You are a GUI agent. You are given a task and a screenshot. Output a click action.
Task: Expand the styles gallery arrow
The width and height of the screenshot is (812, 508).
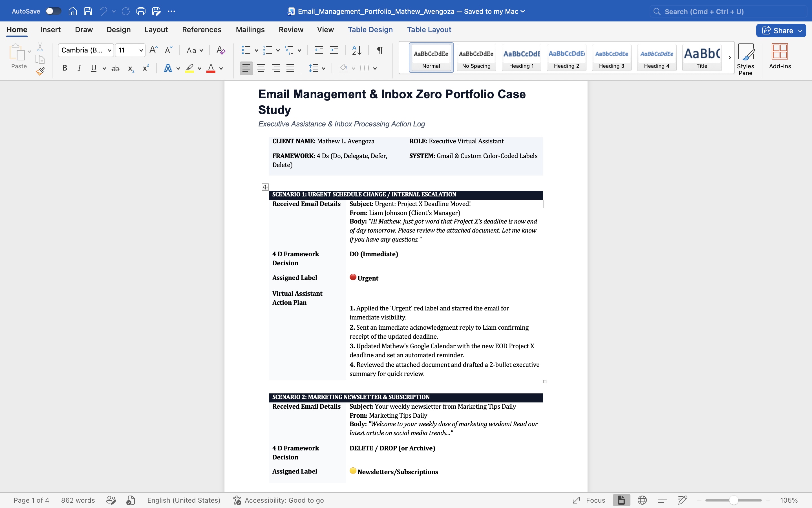click(x=729, y=58)
